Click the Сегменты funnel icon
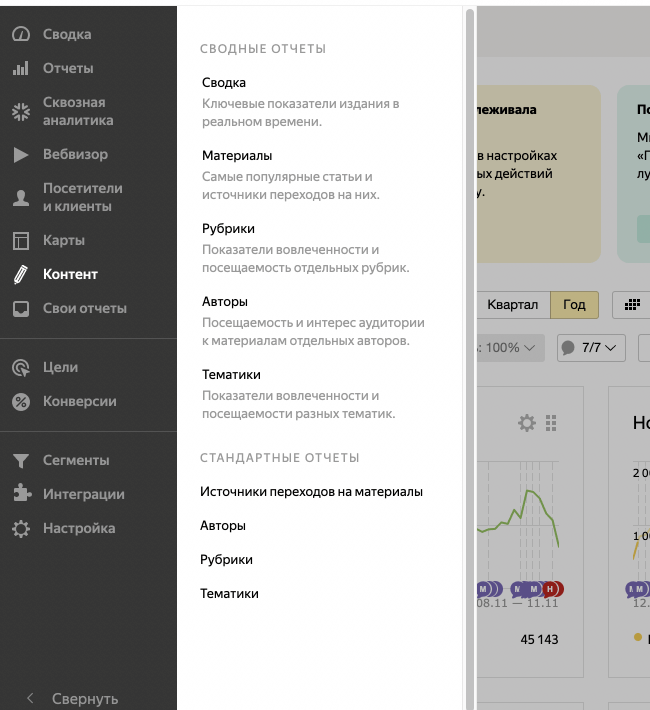Screen dimensions: 650x710 pos(21,461)
